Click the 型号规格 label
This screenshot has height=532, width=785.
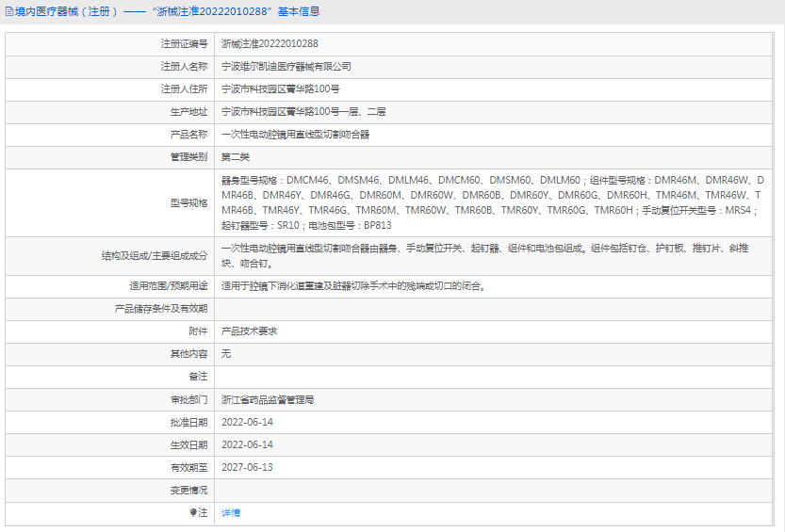point(188,203)
